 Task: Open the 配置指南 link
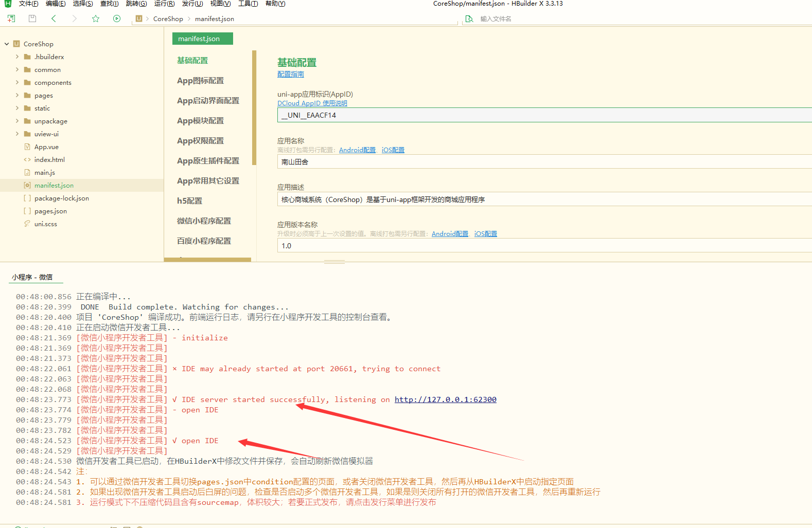pos(291,75)
